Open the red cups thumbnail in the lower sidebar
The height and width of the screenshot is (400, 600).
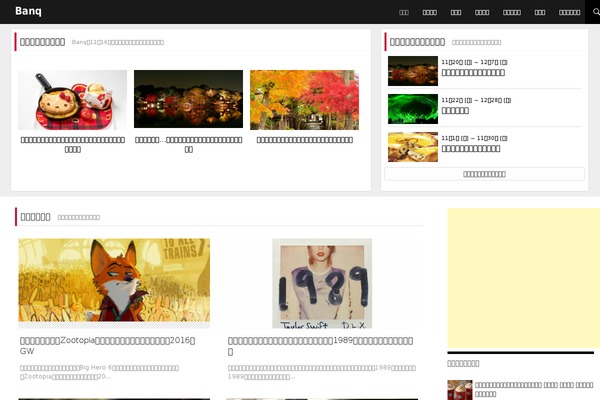coord(460,390)
